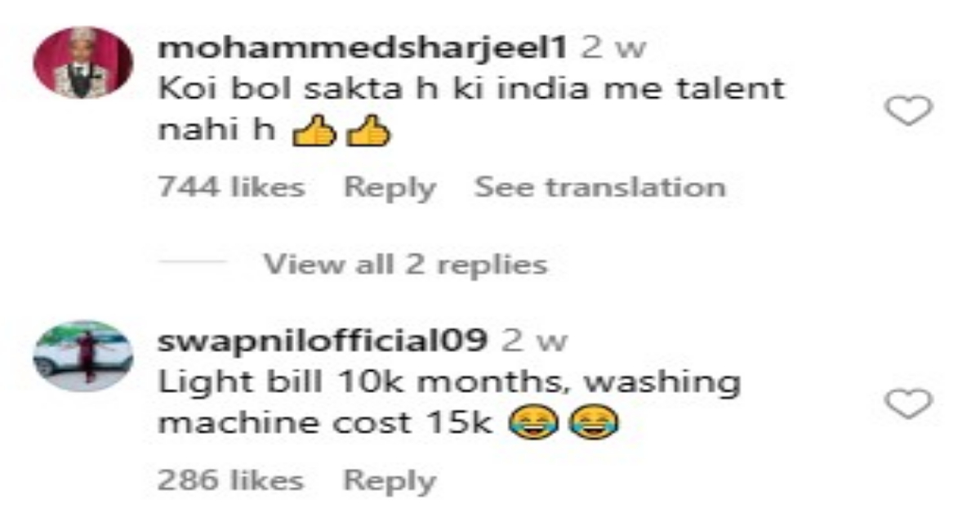The height and width of the screenshot is (513, 980).
Task: Click the second laughing emoji
Action: [x=593, y=422]
